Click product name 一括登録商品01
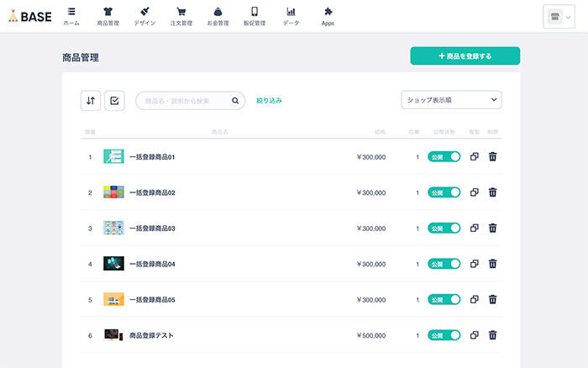This screenshot has width=588, height=368. [152, 157]
